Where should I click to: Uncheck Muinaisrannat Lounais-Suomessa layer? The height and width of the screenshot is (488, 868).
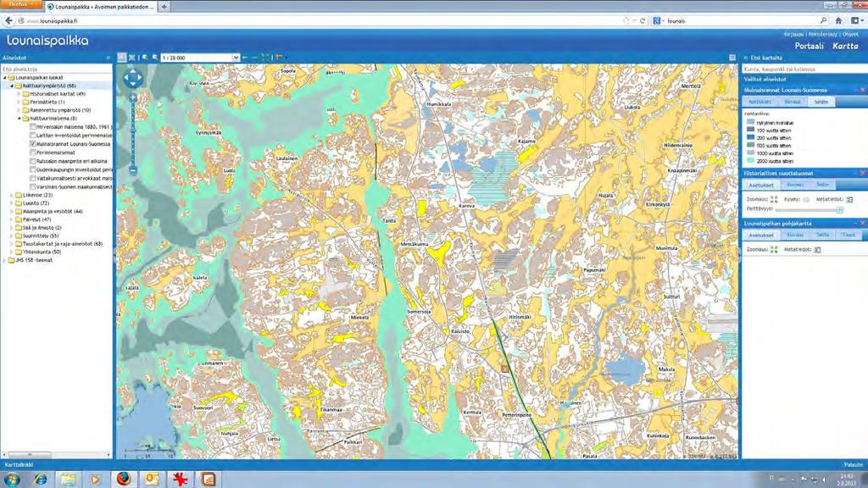(33, 144)
